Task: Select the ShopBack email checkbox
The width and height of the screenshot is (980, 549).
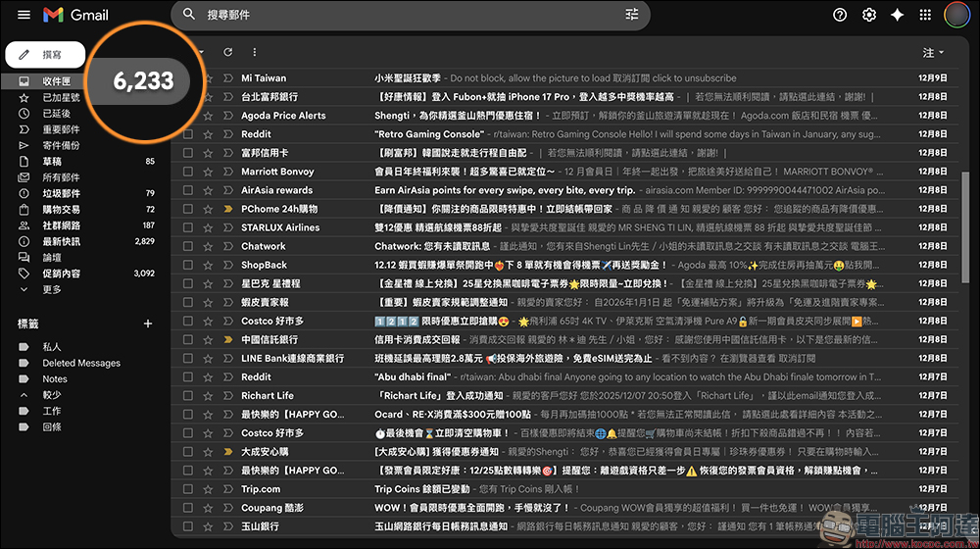Action: [x=187, y=265]
